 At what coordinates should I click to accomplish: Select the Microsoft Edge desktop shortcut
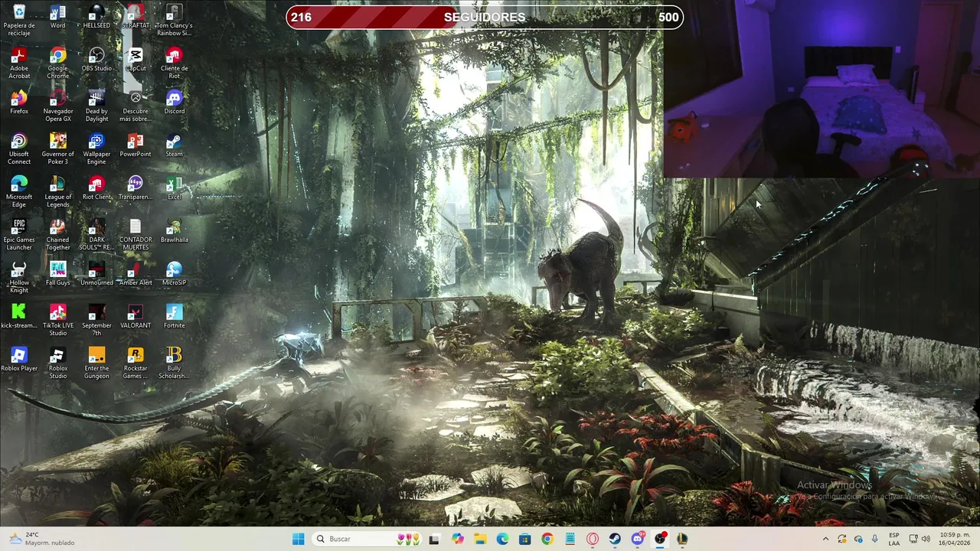[x=19, y=191]
